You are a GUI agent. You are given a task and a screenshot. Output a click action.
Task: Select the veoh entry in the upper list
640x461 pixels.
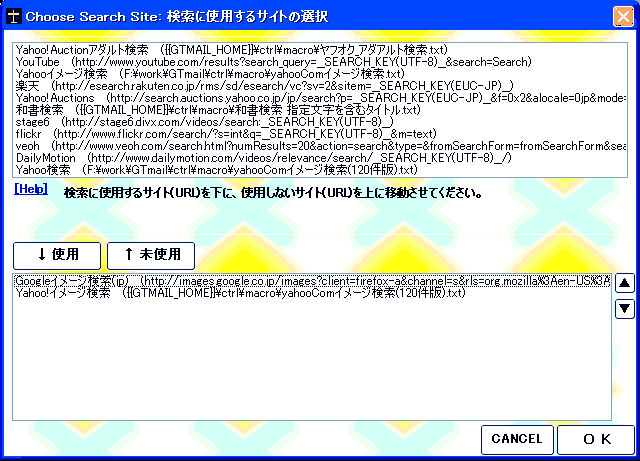(320, 146)
